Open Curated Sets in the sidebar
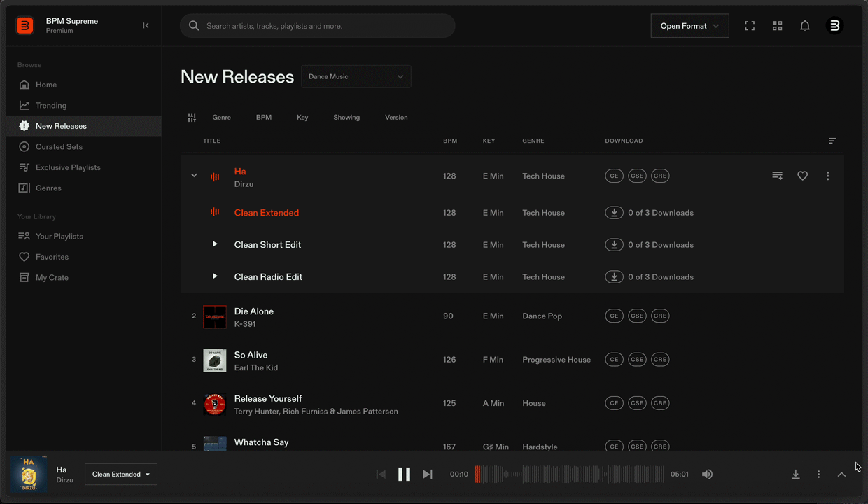 tap(84, 146)
